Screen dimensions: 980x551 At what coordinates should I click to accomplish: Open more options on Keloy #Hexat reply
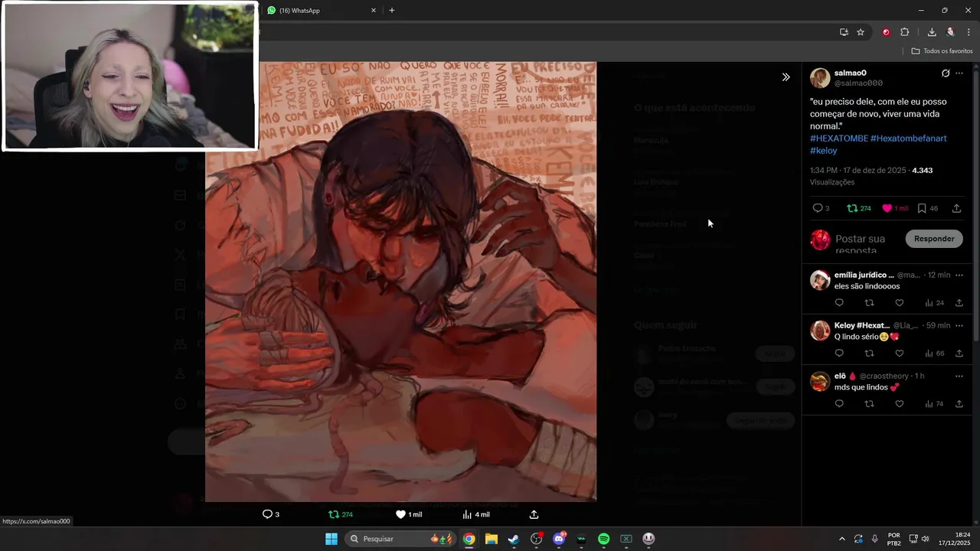(x=959, y=325)
